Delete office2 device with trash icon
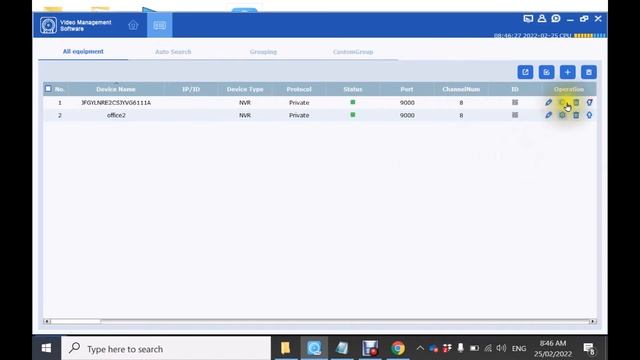Screen dimensions: 640x360 pyautogui.click(x=576, y=116)
